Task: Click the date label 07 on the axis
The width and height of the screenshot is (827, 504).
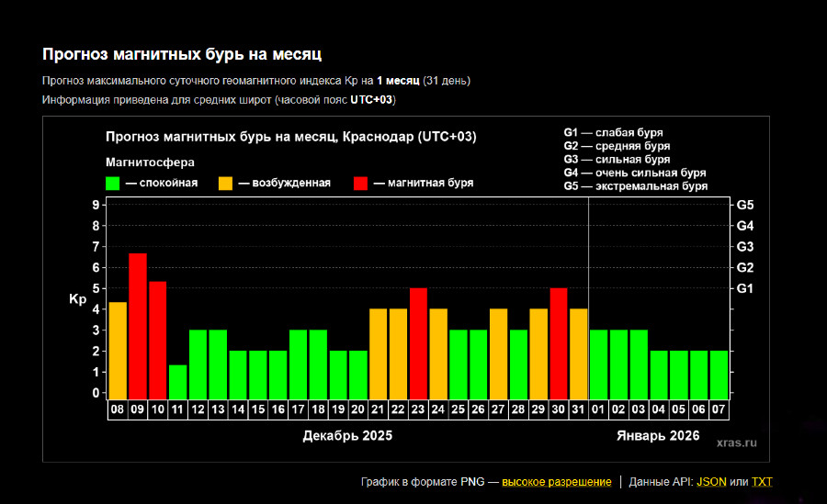Action: pyautogui.click(x=719, y=410)
